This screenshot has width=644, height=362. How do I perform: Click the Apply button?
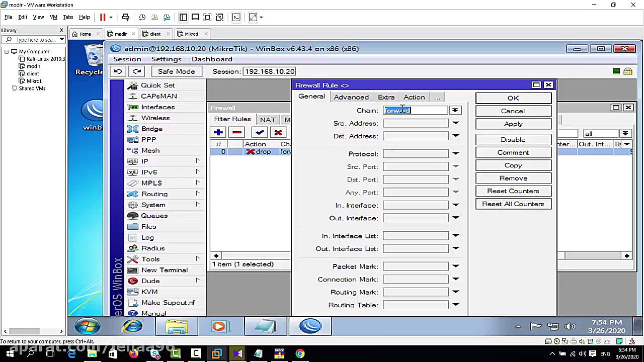pos(513,124)
